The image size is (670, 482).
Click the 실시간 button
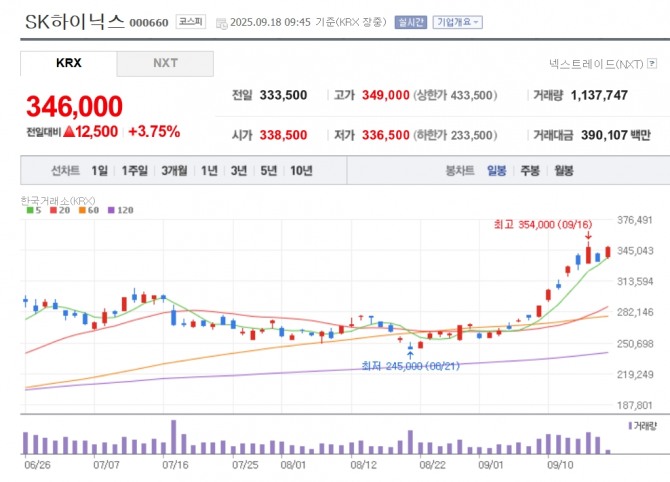[411, 22]
